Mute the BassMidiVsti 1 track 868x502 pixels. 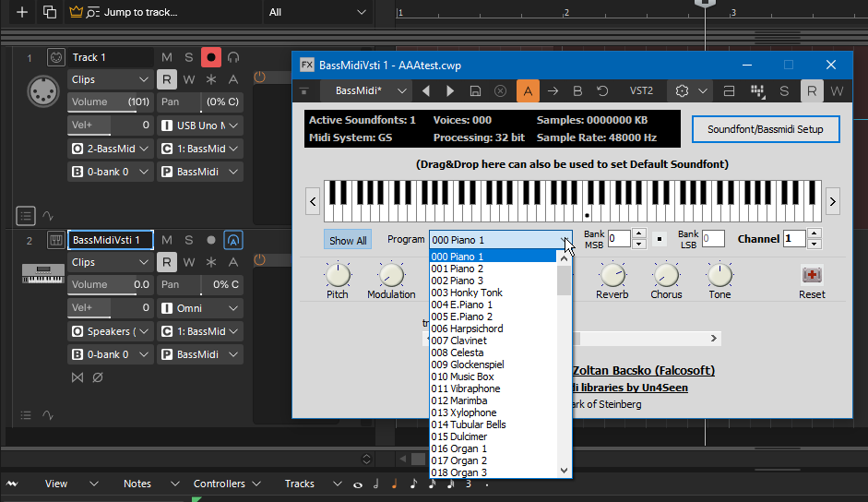click(x=167, y=240)
